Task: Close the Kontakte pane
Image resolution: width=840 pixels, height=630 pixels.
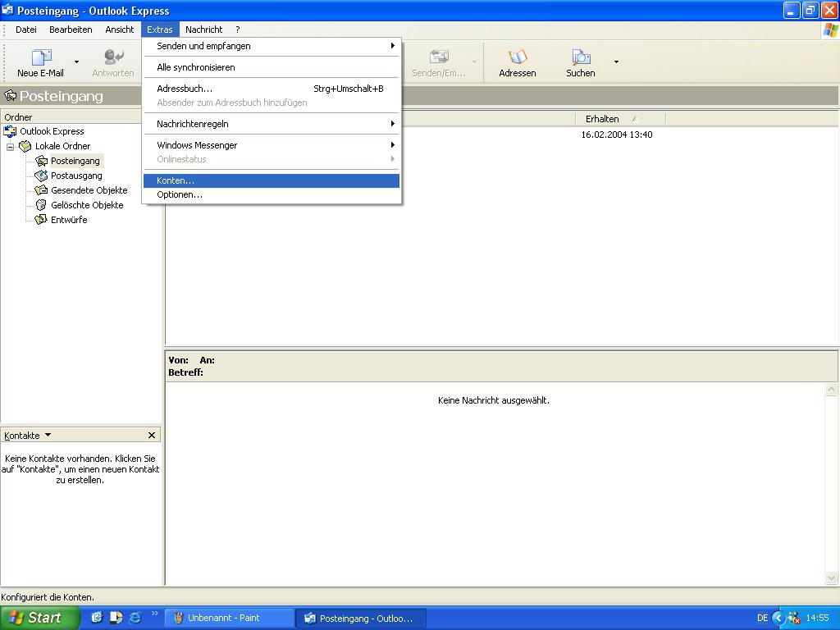Action: pos(152,436)
